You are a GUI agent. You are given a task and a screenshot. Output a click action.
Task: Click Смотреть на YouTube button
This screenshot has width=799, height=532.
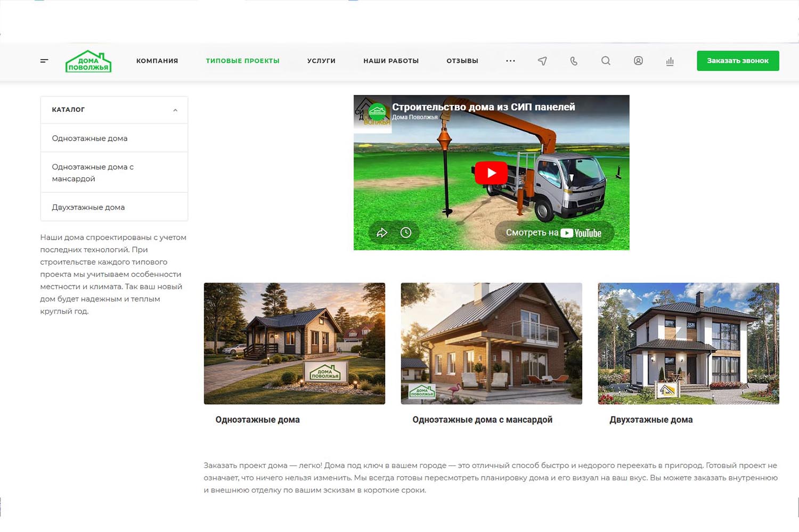point(553,233)
